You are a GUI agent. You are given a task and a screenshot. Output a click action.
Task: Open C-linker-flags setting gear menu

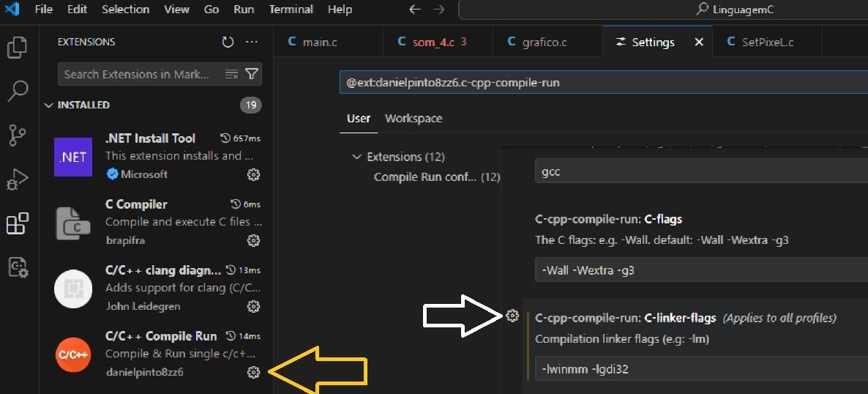[512, 316]
